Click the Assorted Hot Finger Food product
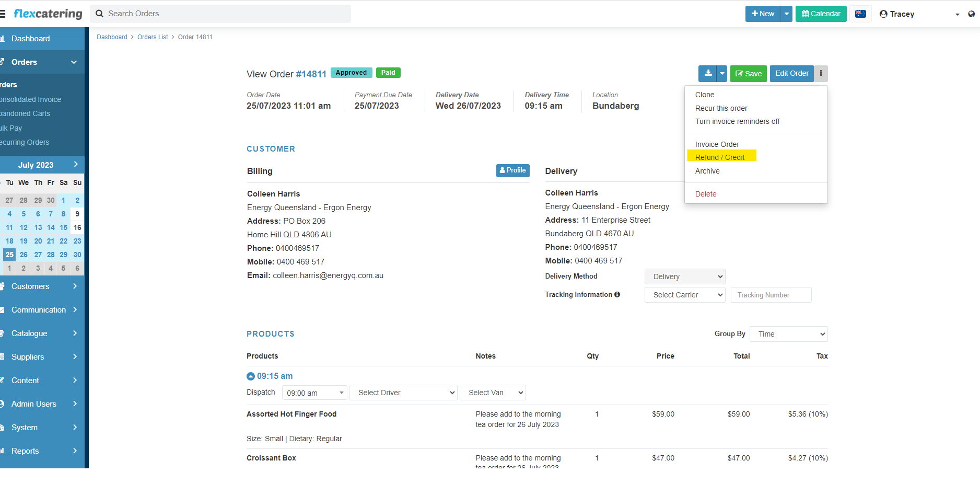 tap(291, 414)
